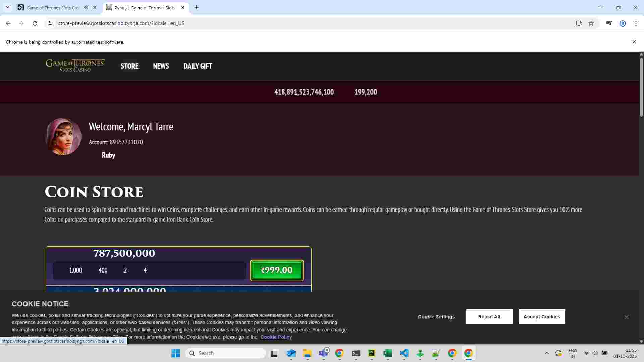The height and width of the screenshot is (362, 644).
Task: Expand the Chrome tab search dropdown
Action: (x=7, y=7)
